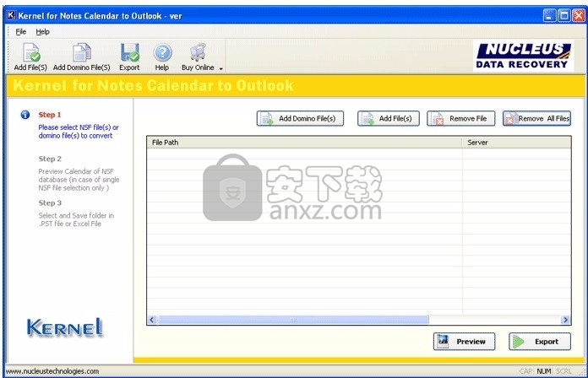
Task: Expand the Buy Online dropdown arrow
Action: point(220,68)
